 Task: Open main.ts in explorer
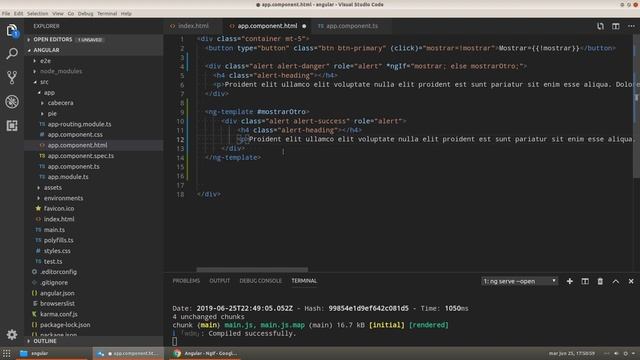click(x=54, y=230)
